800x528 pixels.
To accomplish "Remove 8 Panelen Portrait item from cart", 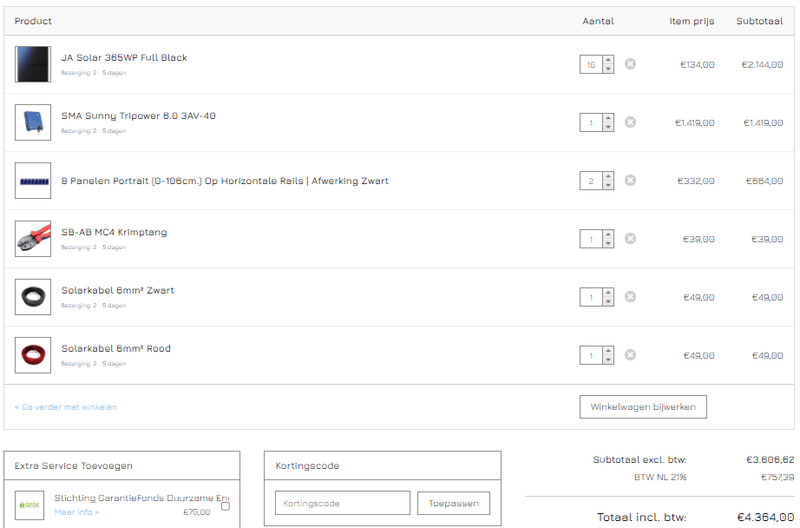I will tap(630, 180).
